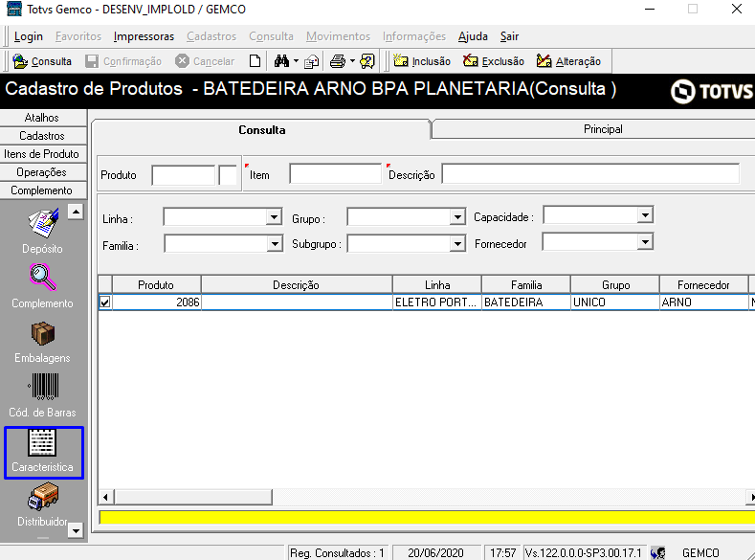
Task: Click the UNICO group cell
Action: pyautogui.click(x=615, y=302)
